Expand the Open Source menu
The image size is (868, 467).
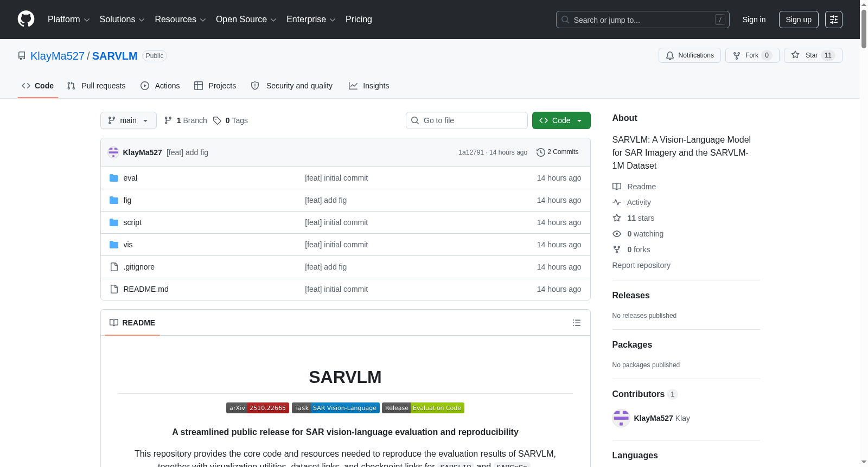[x=246, y=20]
